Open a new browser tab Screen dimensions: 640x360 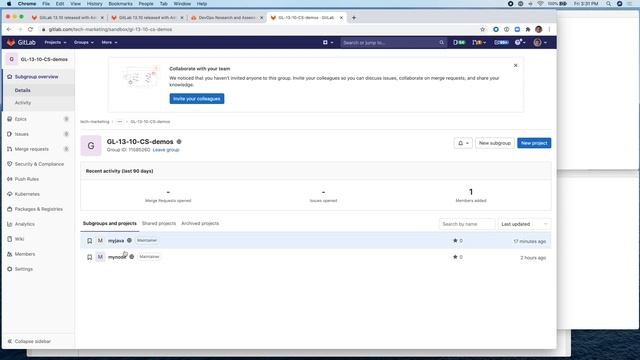[x=354, y=18]
